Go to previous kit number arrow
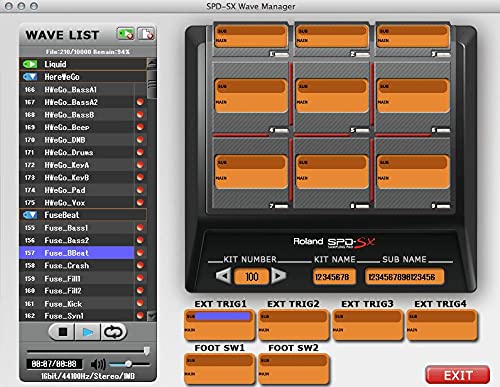Screen dimensions: 500x387 pos(223,276)
